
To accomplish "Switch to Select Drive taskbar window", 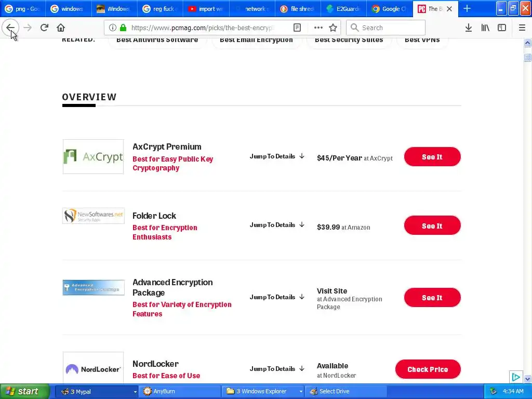I will [345, 392].
